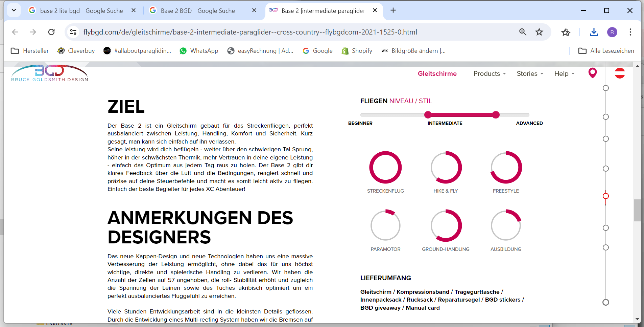Click the scrollbar down arrow
Image resolution: width=644 pixels, height=327 pixels.
pyautogui.click(x=637, y=319)
